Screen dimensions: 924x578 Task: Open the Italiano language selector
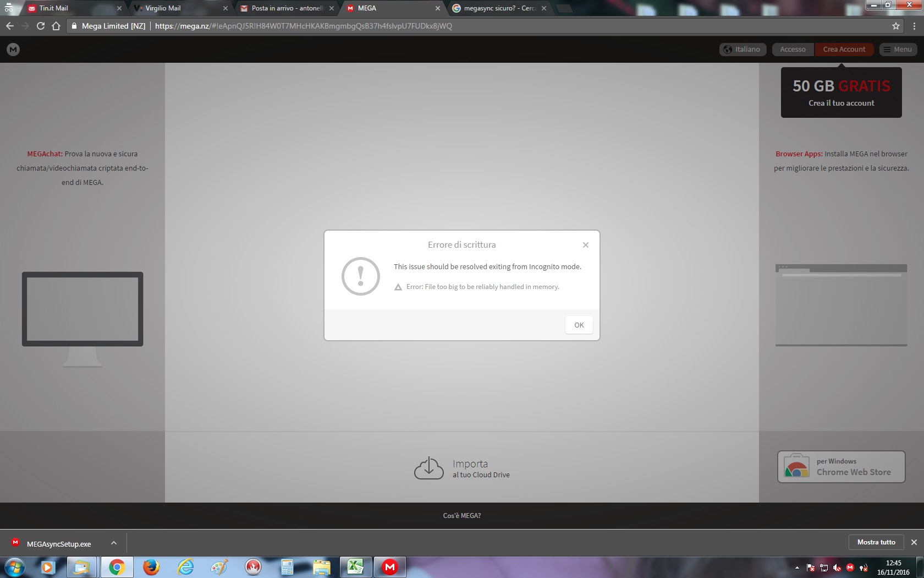[743, 50]
